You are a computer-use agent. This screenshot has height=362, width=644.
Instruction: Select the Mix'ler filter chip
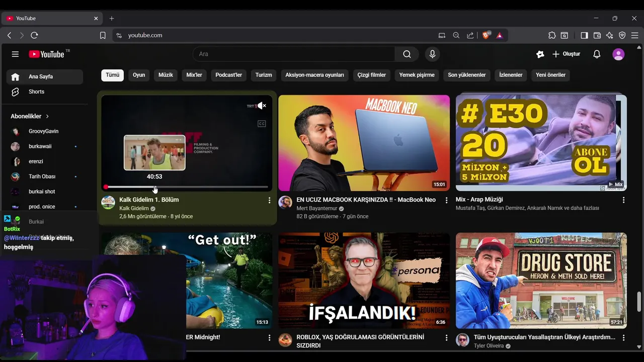194,75
